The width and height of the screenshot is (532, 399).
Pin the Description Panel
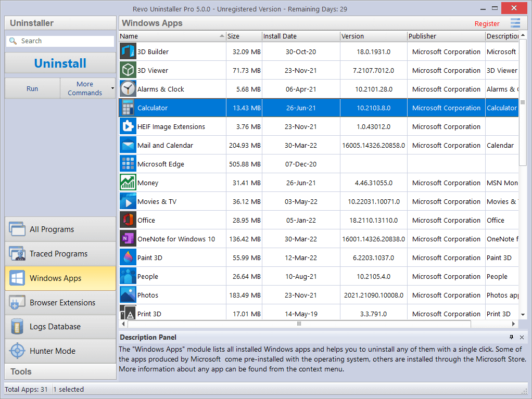511,338
